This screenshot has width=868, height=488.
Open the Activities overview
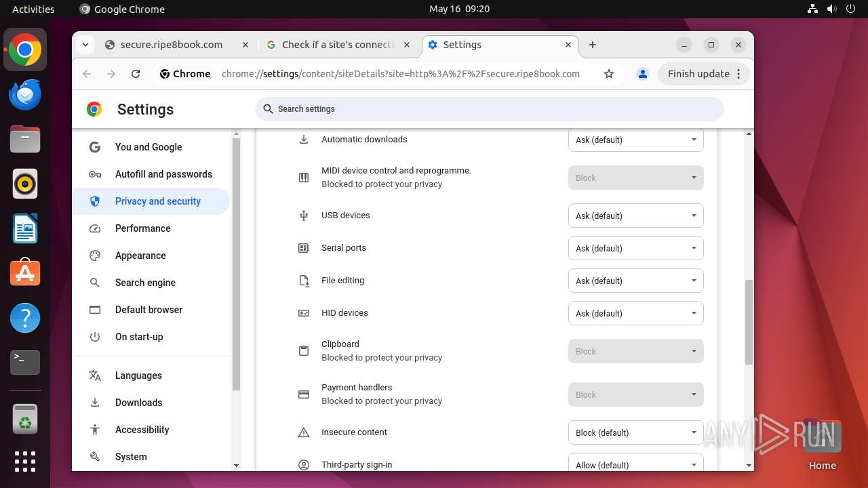point(33,9)
